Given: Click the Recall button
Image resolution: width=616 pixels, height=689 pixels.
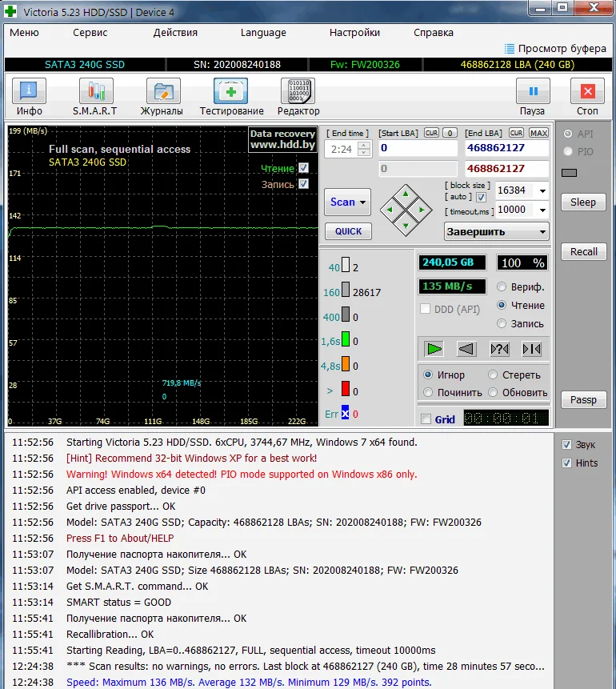Looking at the screenshot, I should [583, 252].
